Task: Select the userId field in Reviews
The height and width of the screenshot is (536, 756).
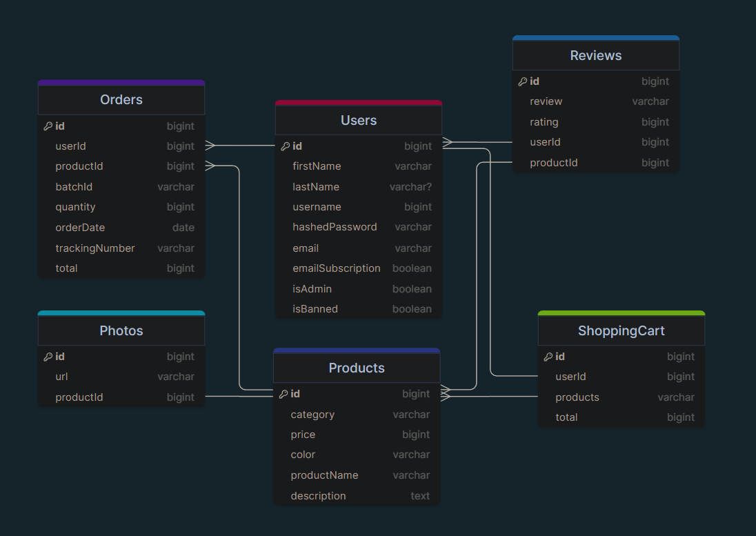Action: click(596, 142)
